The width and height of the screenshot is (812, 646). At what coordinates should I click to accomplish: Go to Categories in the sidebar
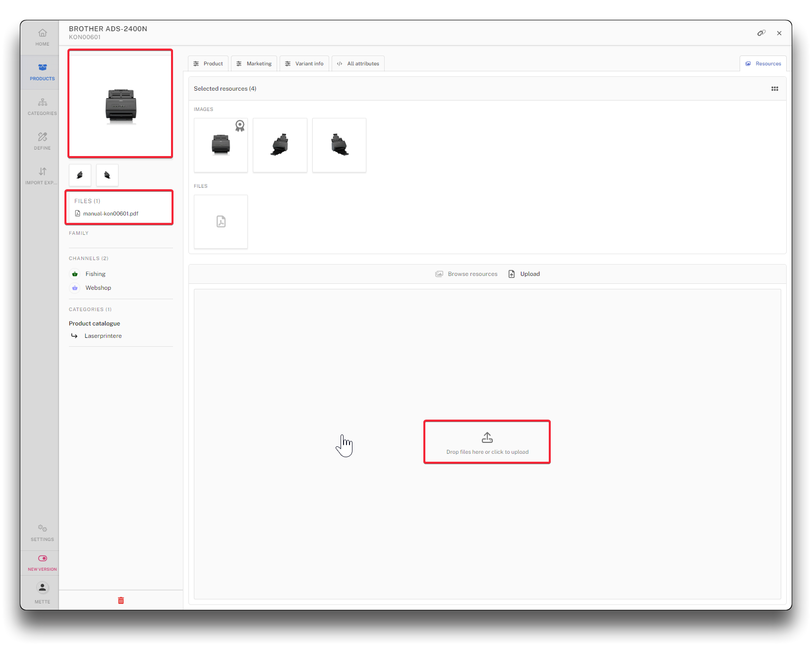(x=42, y=107)
